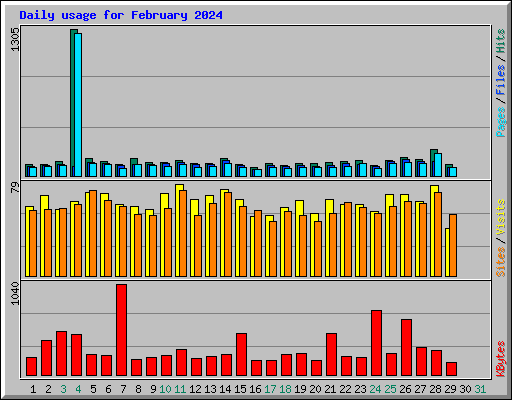Click the 'Sites' legend label
Viewport: 512px width, 400px height.
pos(501,262)
